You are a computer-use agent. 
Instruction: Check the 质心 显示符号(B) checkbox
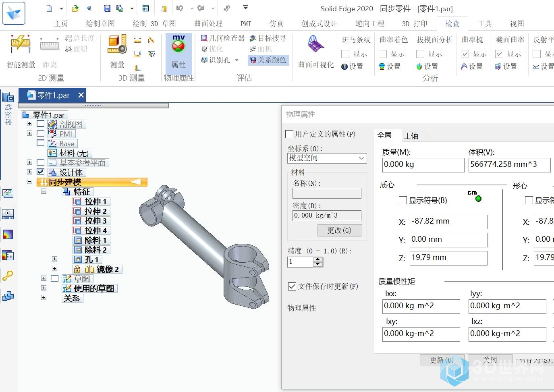click(403, 200)
